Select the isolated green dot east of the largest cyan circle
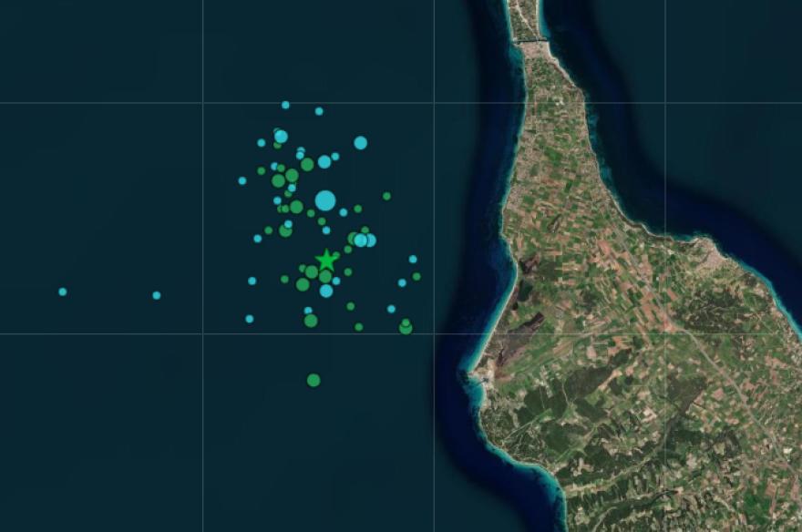Image resolution: width=802 pixels, height=532 pixels. click(386, 196)
